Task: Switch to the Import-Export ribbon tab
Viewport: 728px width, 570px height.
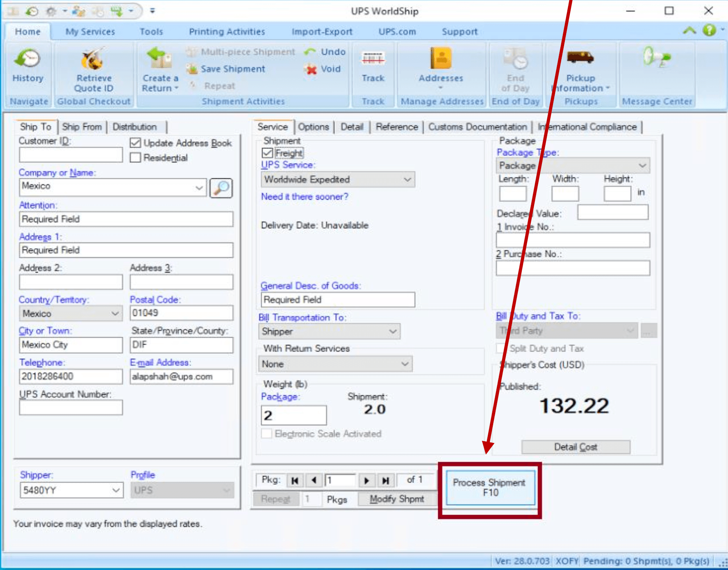Action: 322,32
